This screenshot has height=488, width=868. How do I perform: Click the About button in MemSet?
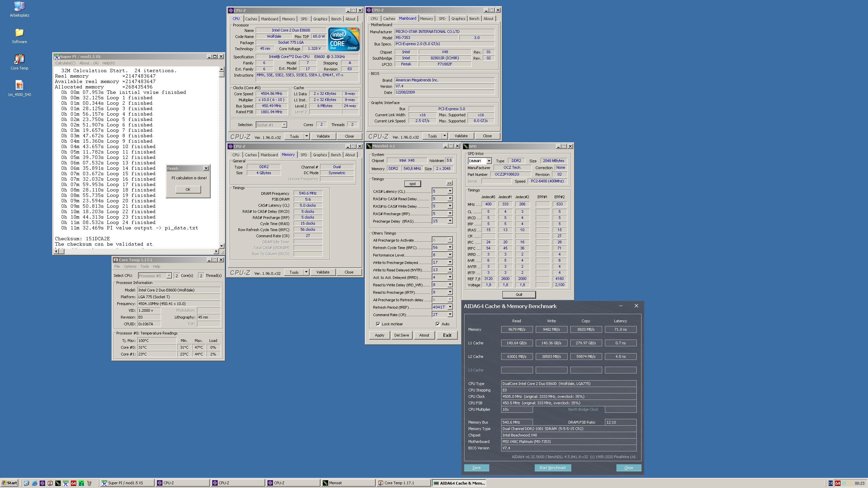(x=424, y=335)
